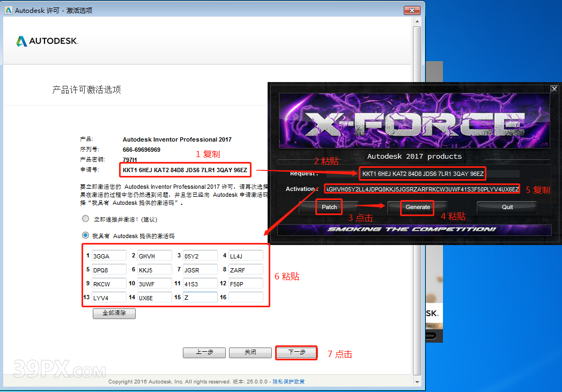Click the empty activation code field 16

coord(246,298)
